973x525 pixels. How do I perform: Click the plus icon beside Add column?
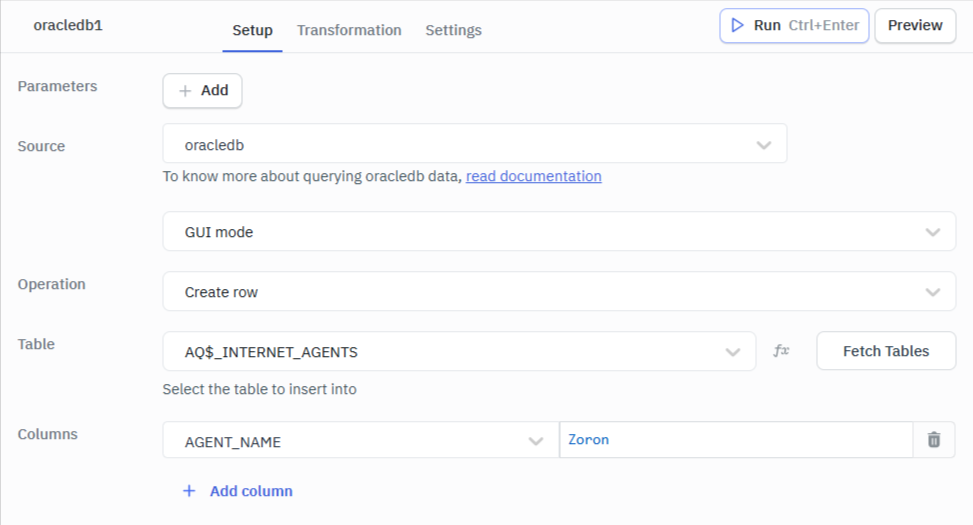pos(189,491)
